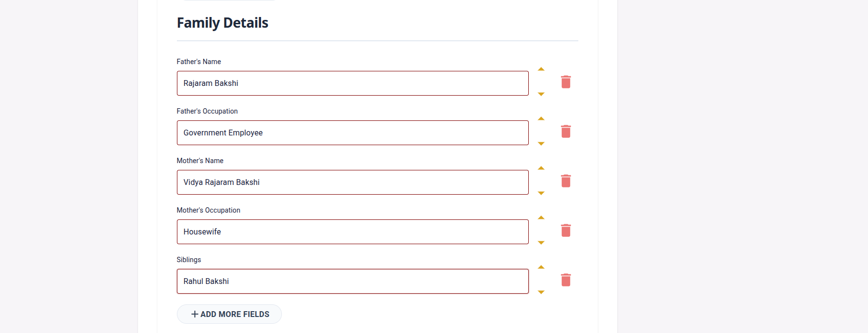Move Mother's Name field up
Image resolution: width=868 pixels, height=333 pixels.
[541, 168]
